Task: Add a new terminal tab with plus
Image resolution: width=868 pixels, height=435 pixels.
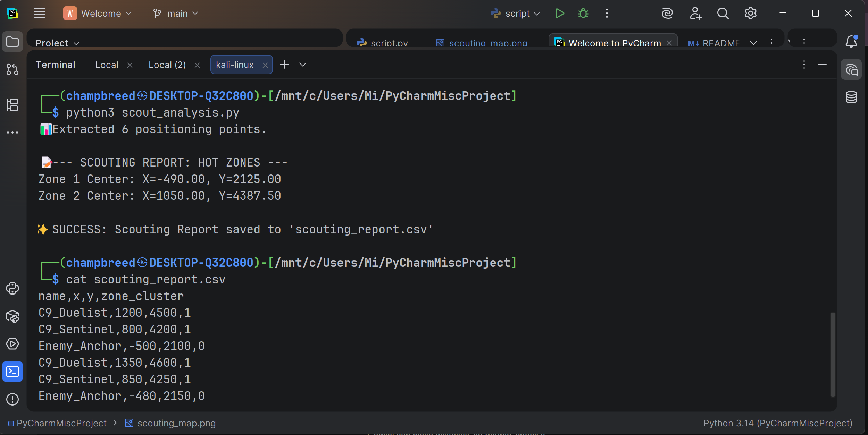Action: pyautogui.click(x=284, y=65)
